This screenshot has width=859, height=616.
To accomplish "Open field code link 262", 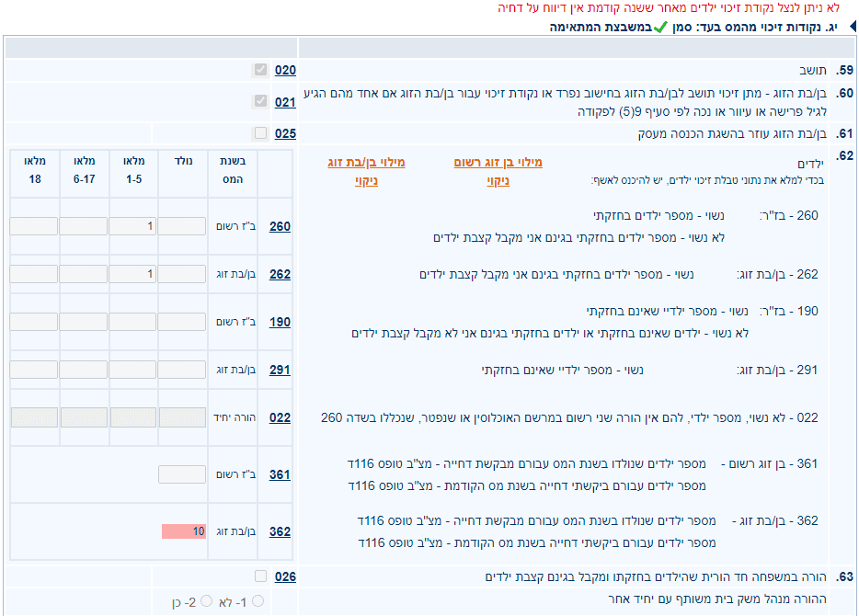I will coord(280,274).
